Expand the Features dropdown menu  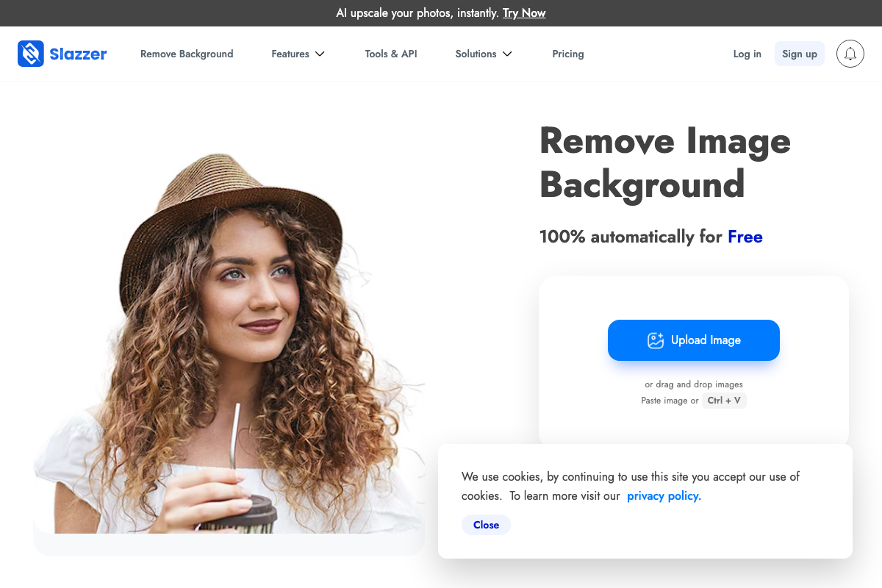291,54
